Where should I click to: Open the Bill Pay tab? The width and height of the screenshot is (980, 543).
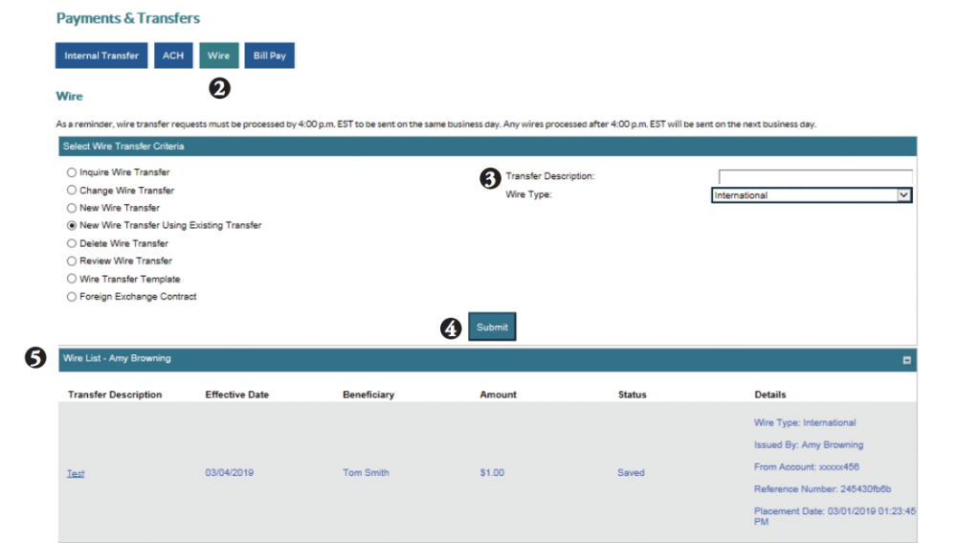pyautogui.click(x=269, y=56)
